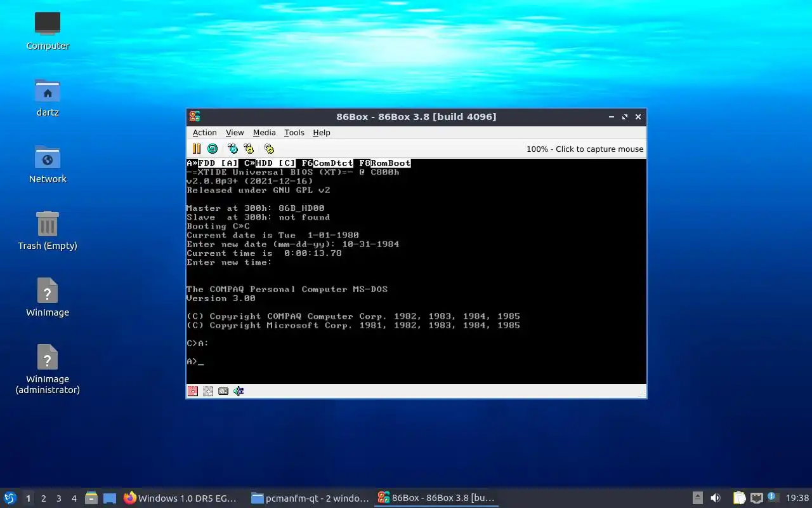The image size is (812, 508).
Task: Open the clipboard tray icon
Action: click(739, 498)
